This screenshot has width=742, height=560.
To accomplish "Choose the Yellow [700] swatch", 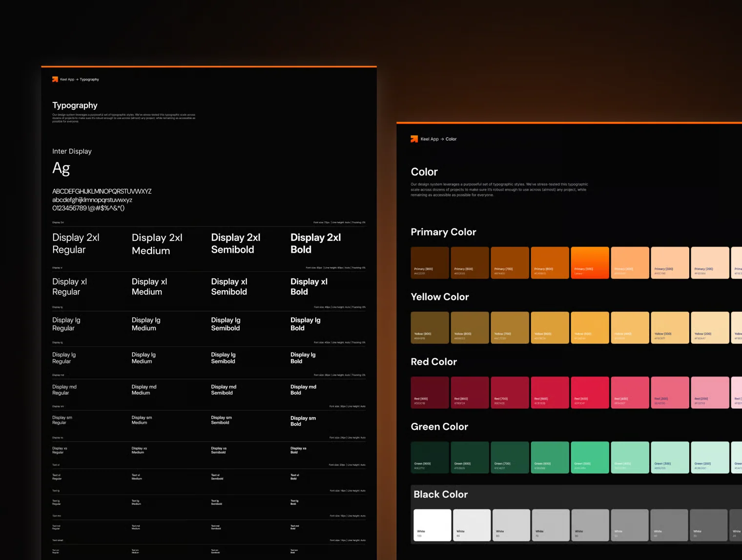I will coord(510,328).
